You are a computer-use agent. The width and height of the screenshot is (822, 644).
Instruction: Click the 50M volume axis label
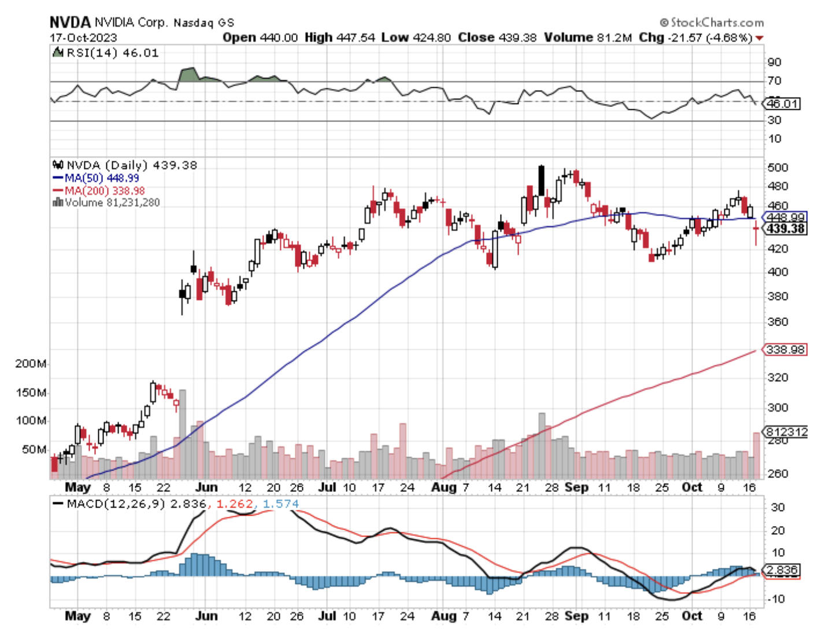tap(34, 450)
